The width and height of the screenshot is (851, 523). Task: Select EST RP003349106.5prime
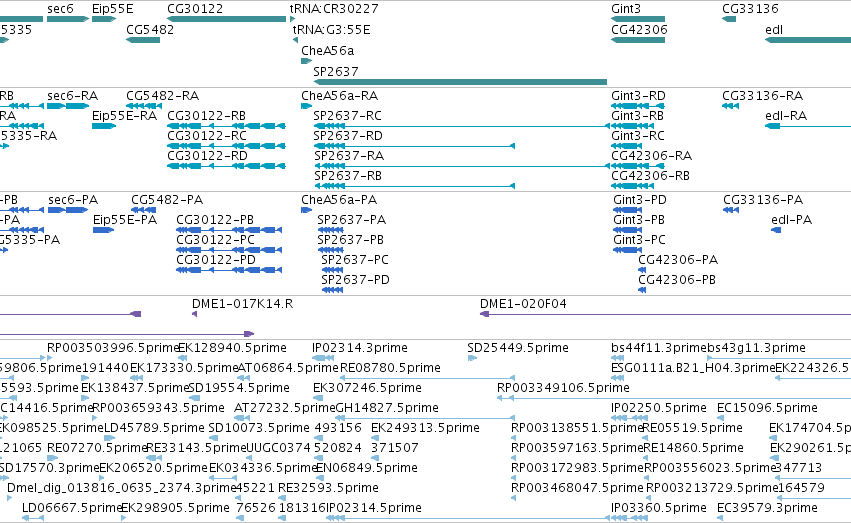[674, 398]
